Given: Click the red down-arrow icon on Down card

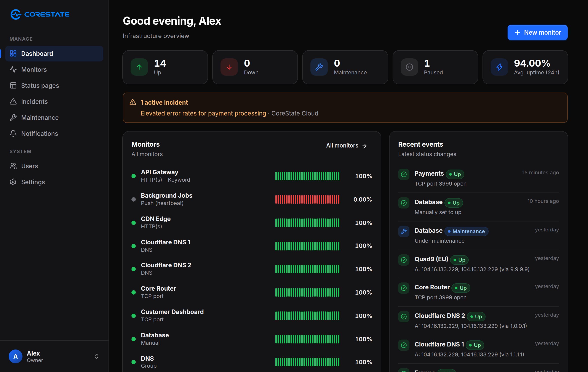Looking at the screenshot, I should pos(229,67).
